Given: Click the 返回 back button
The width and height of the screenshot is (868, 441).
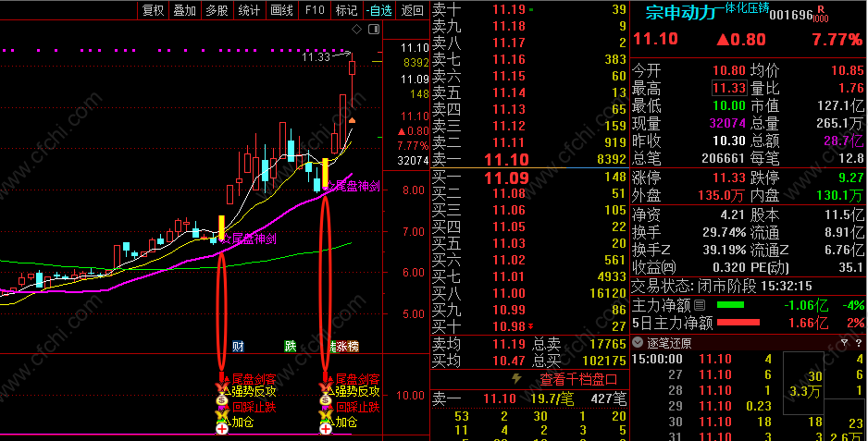Looking at the screenshot, I should click(412, 10).
